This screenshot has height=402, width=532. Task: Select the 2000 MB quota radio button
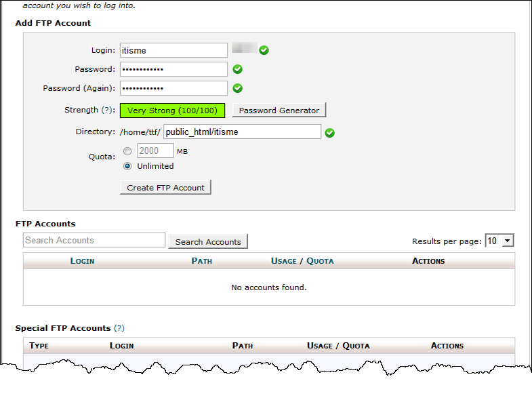coord(127,151)
